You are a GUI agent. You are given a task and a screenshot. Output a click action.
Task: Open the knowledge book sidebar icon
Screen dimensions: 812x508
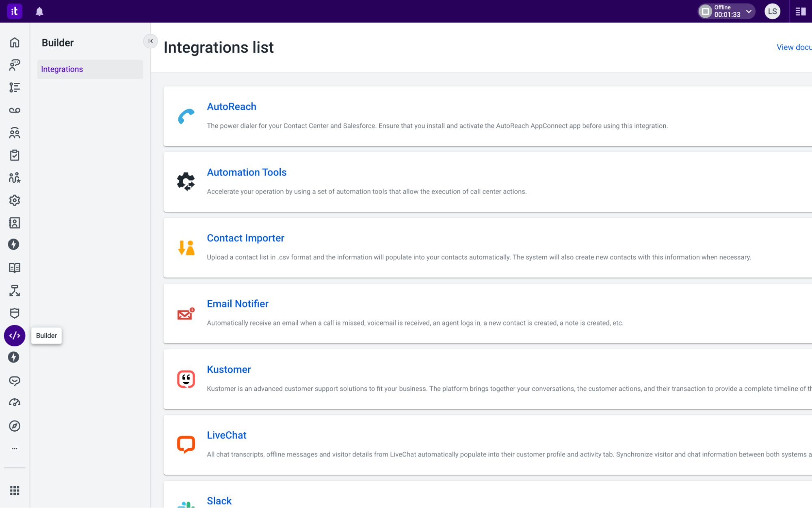pos(15,268)
